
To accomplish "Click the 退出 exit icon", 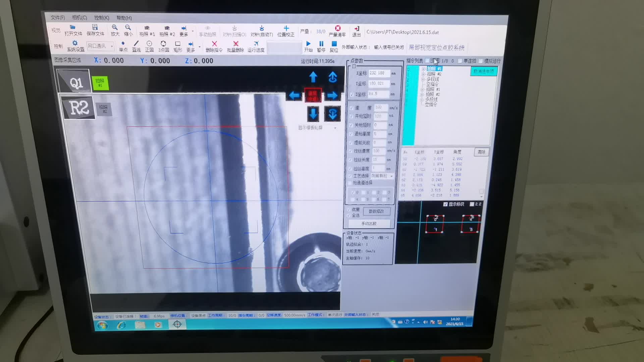I will [356, 32].
